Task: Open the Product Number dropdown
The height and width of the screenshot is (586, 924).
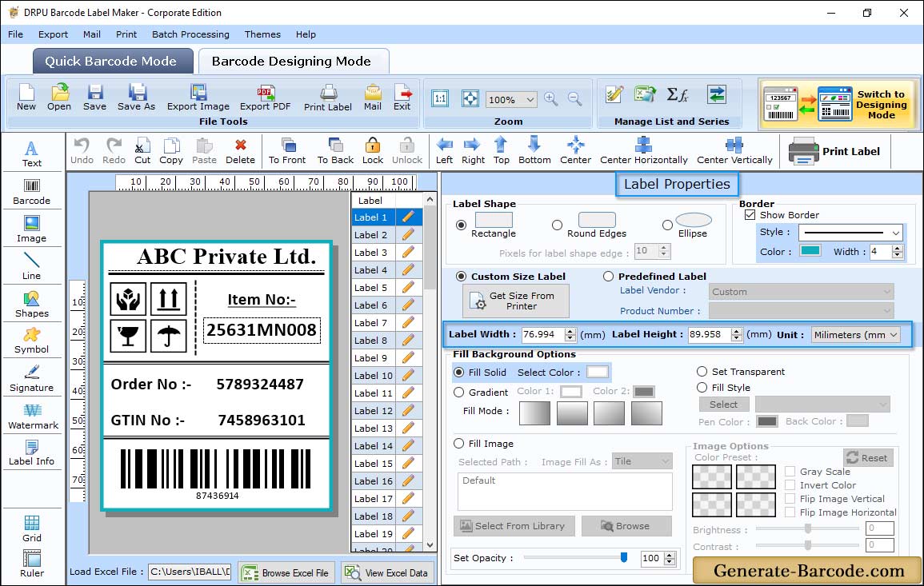Action: point(801,311)
